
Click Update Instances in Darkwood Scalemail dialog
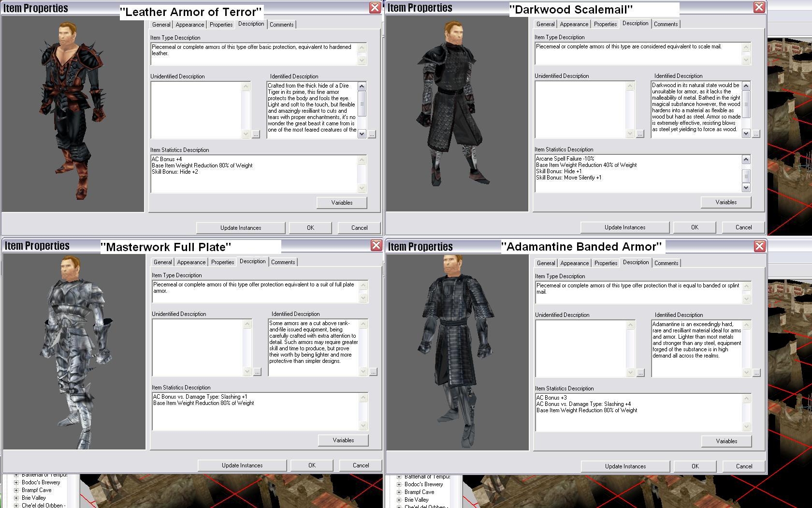coord(624,227)
